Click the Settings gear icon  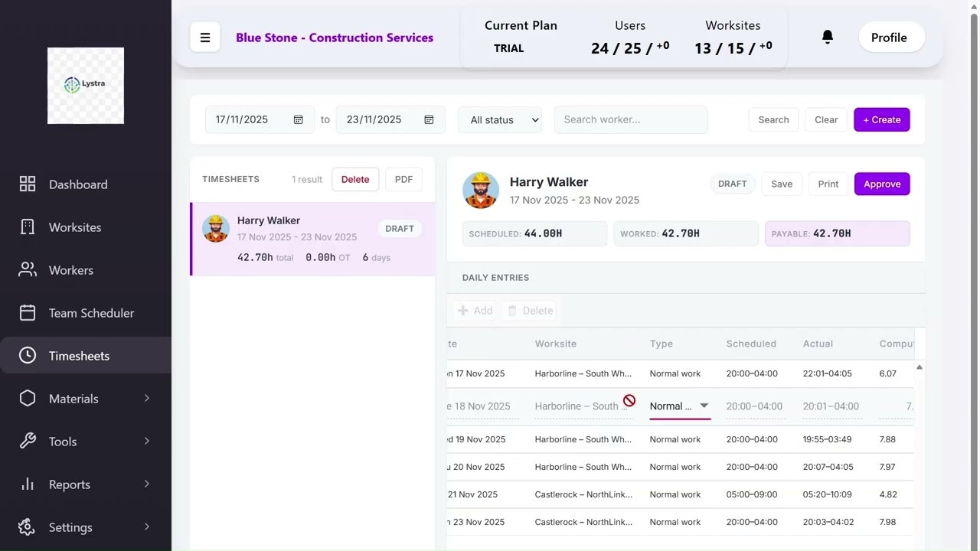pyautogui.click(x=28, y=527)
